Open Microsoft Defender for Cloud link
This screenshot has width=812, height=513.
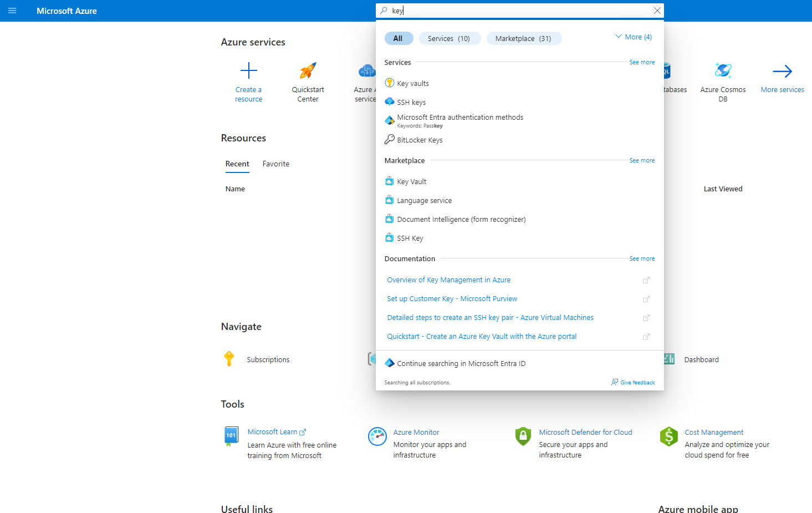coord(585,433)
